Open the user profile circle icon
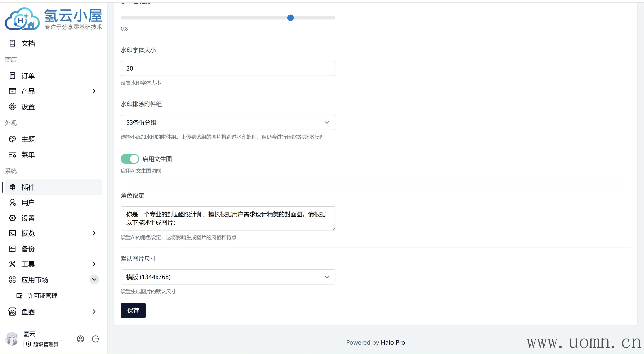The width and height of the screenshot is (644, 354). (x=80, y=339)
